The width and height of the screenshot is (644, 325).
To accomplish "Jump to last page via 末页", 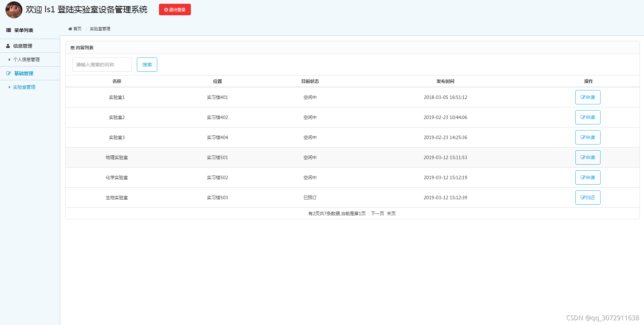I will (391, 213).
